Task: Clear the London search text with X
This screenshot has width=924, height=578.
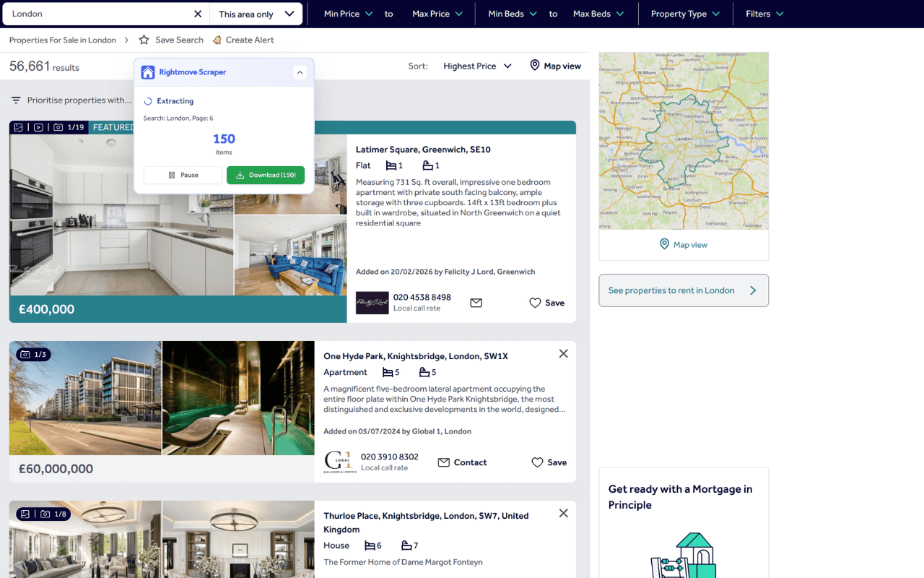Action: [198, 14]
